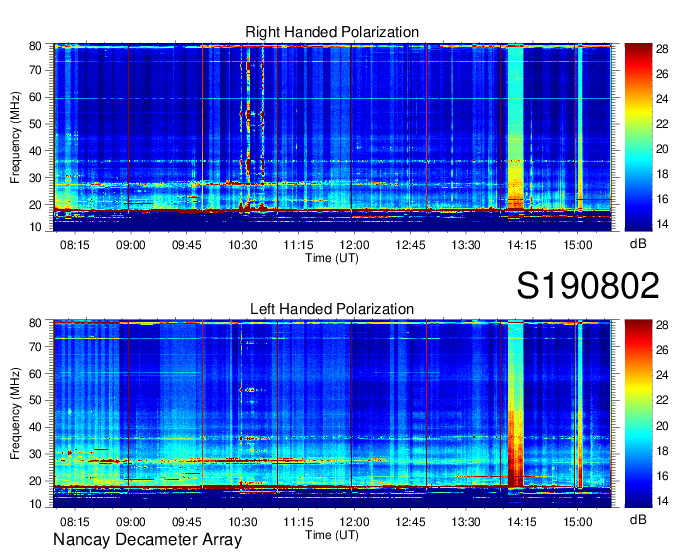The height and width of the screenshot is (552, 680).
Task: Click the "Right Handed Polarization" plot title
Action: [x=332, y=32]
